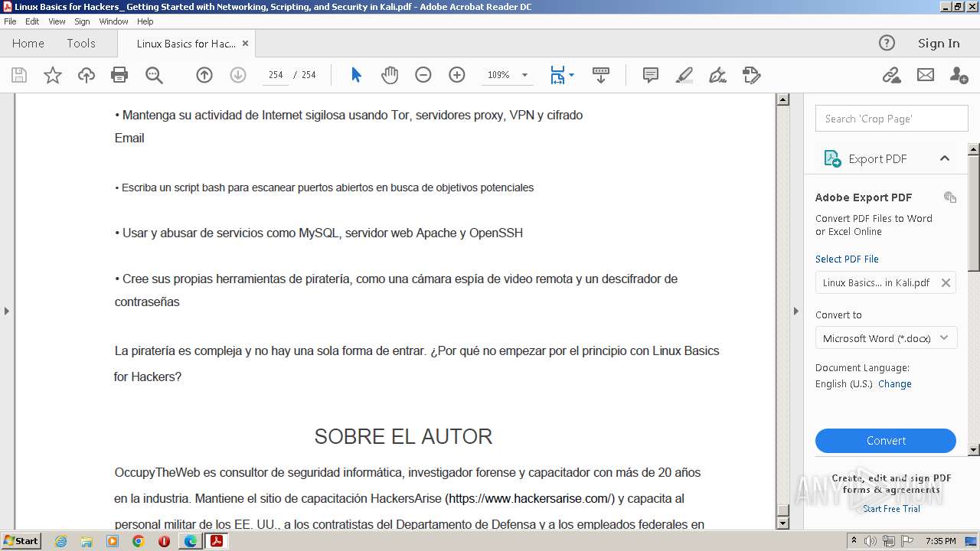This screenshot has height=551, width=980.
Task: Open the Edit menu
Action: click(x=32, y=21)
